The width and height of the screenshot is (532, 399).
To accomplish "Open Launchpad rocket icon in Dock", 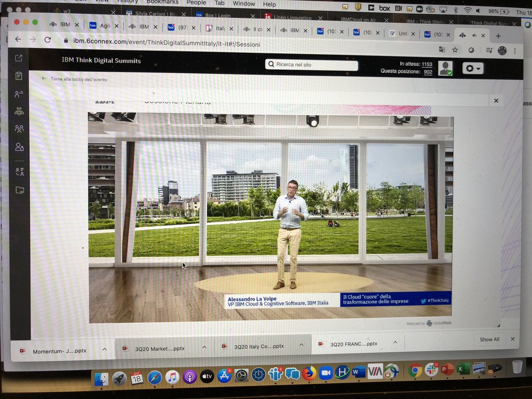I will click(119, 378).
